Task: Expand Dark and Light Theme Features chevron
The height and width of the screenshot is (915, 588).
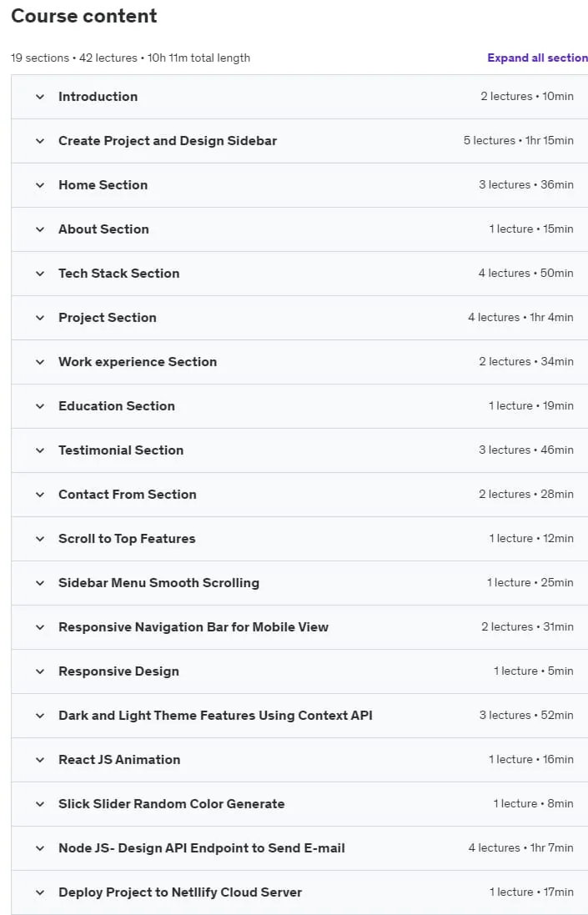Action: pos(40,716)
